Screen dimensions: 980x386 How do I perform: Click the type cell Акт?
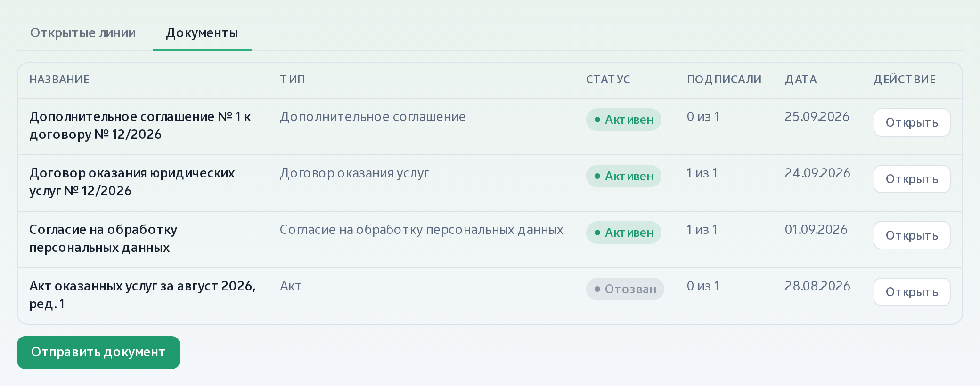coord(291,286)
